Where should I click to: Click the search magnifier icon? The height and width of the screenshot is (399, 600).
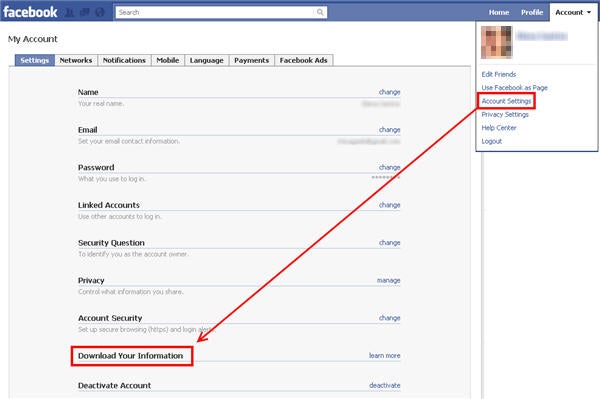tap(320, 12)
